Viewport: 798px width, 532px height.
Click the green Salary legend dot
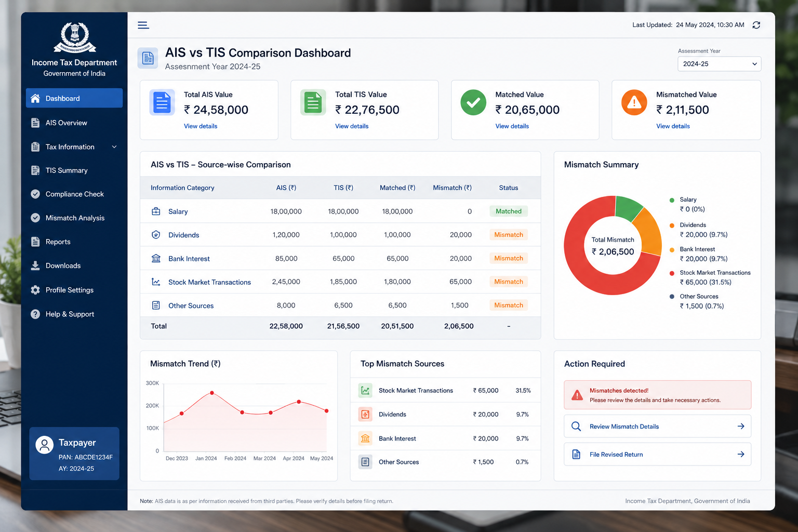[x=672, y=200]
